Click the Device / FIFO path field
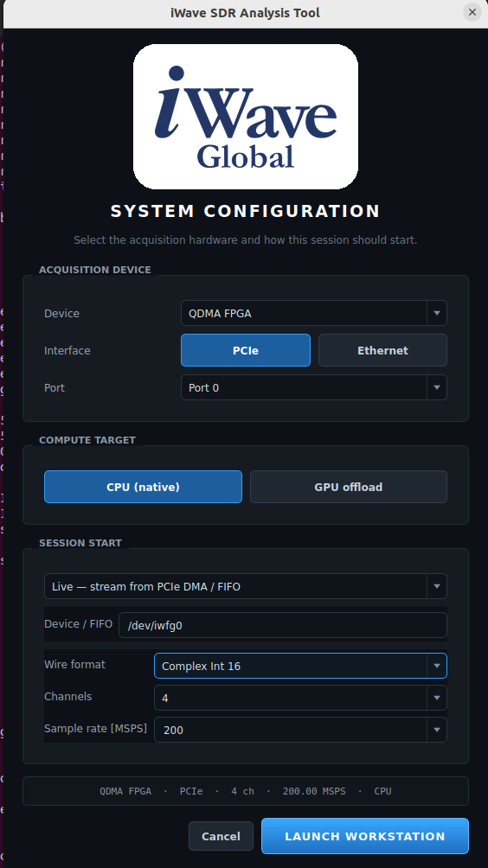The width and height of the screenshot is (488, 868). pyautogui.click(x=282, y=626)
